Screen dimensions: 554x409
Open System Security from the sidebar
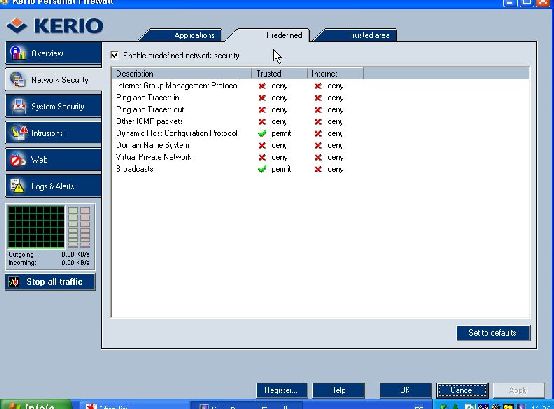coord(53,106)
